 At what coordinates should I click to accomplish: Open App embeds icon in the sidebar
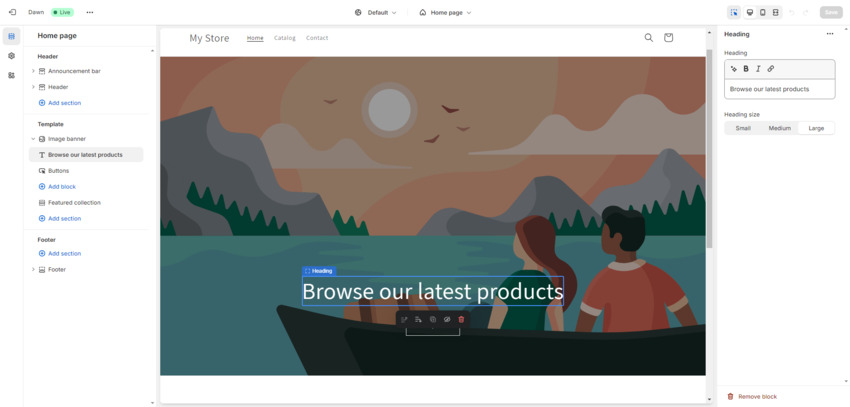[x=11, y=75]
